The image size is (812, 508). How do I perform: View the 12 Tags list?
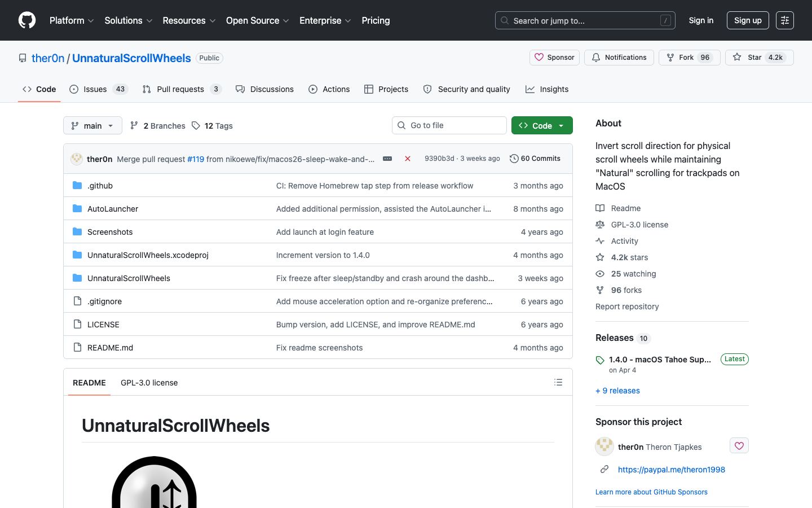tap(212, 125)
